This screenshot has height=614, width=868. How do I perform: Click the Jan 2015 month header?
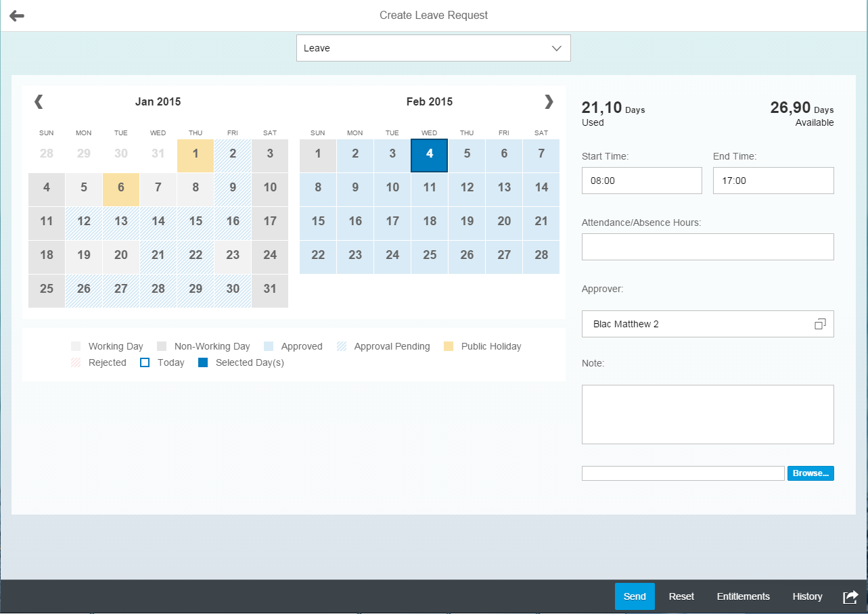click(x=158, y=102)
